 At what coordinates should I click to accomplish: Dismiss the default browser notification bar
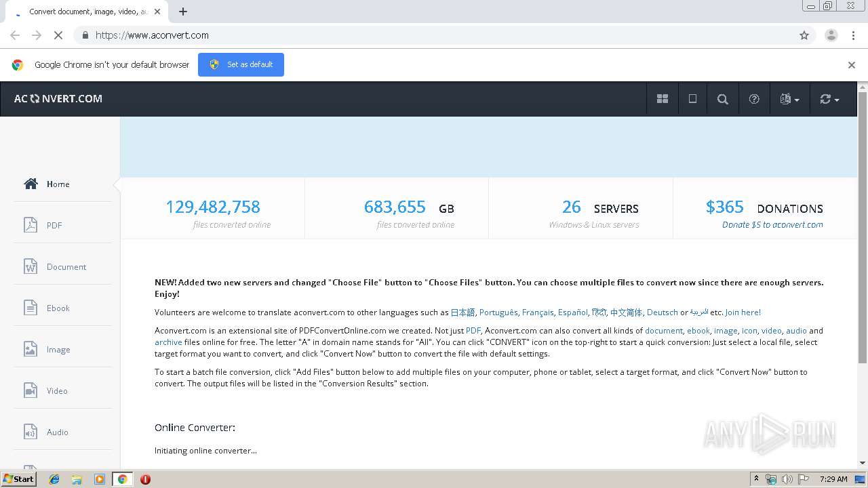[x=852, y=65]
